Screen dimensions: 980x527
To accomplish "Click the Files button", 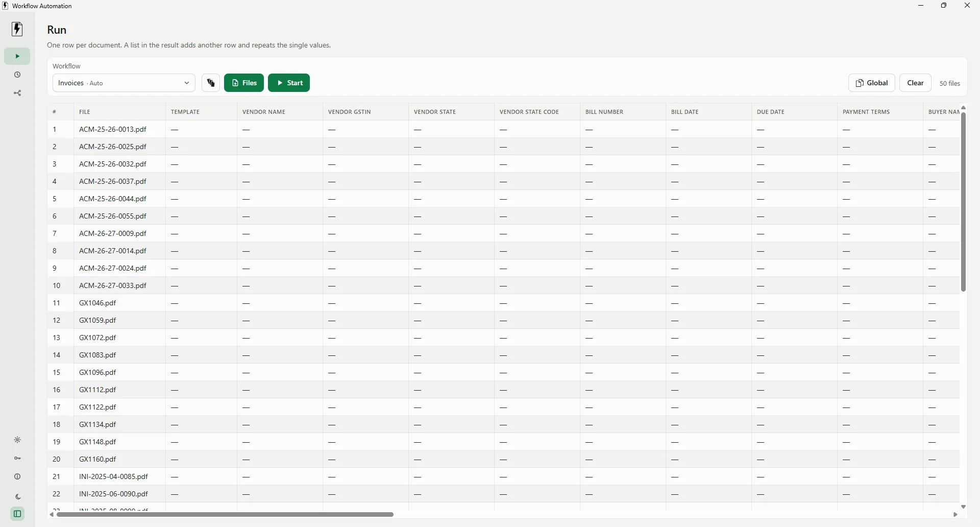I will 244,83.
